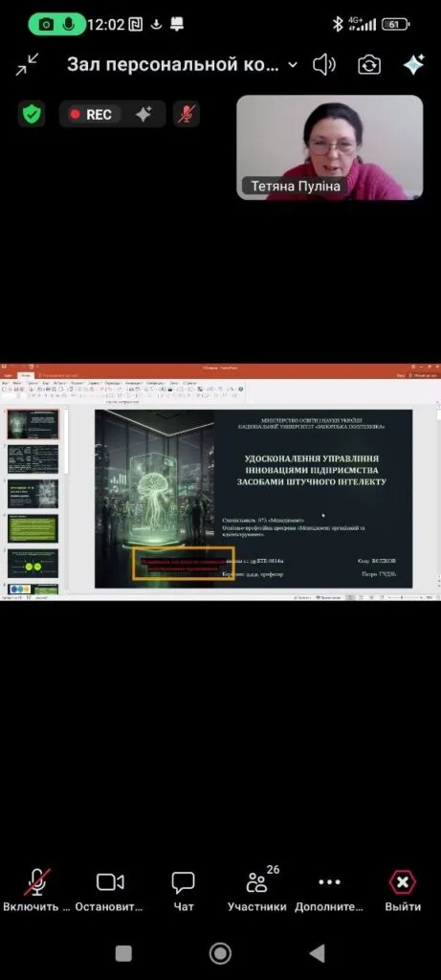Unmute with the 'Включить' microphone button
This screenshot has height=980, width=441.
pyautogui.click(x=37, y=890)
